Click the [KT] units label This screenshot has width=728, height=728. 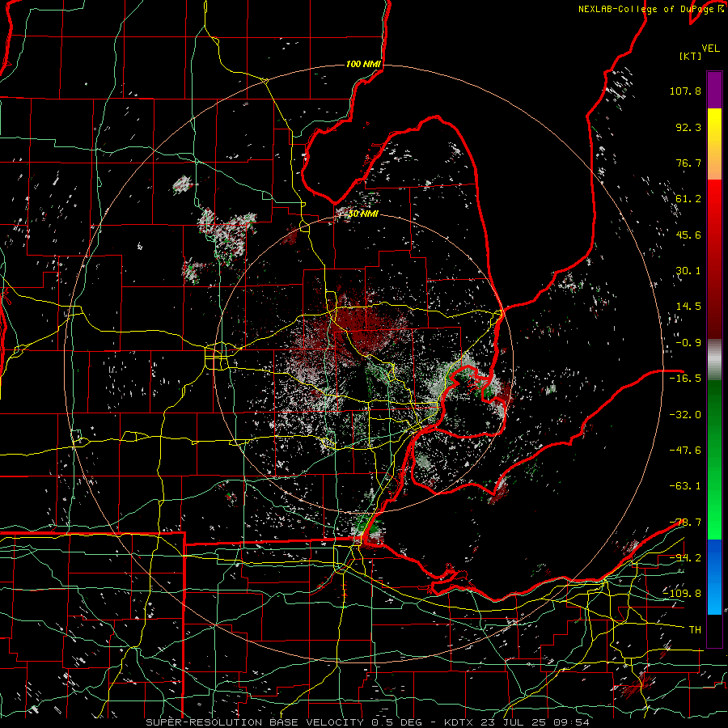coord(691,56)
